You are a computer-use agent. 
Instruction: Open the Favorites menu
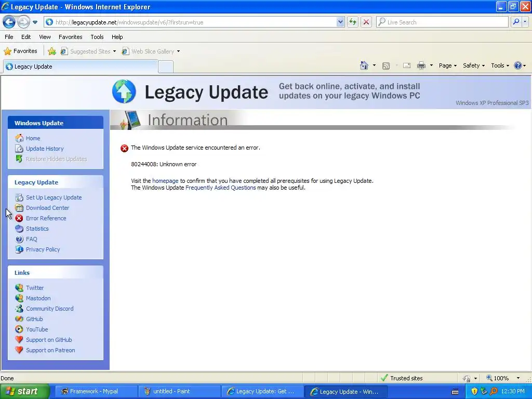[x=70, y=37]
